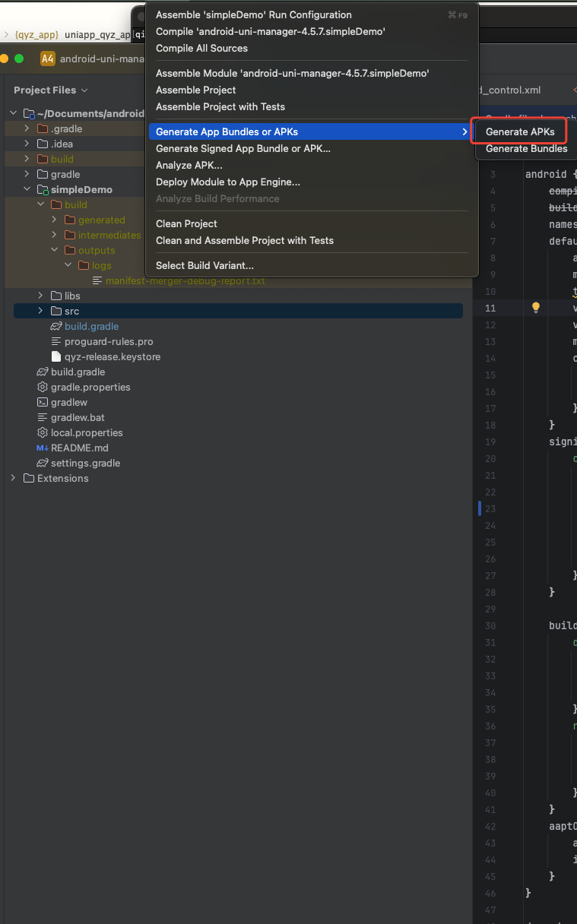
Task: Click line number 23 in gutter
Action: pos(490,508)
